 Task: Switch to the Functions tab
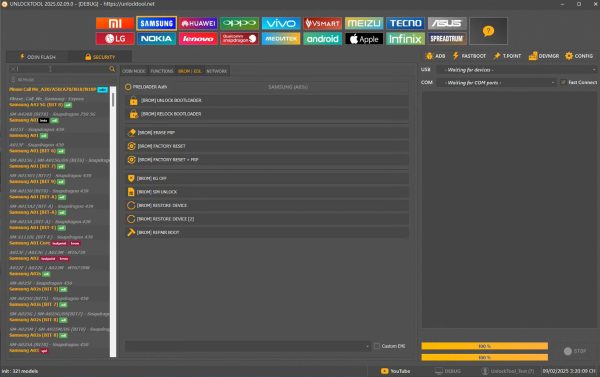[x=162, y=71]
